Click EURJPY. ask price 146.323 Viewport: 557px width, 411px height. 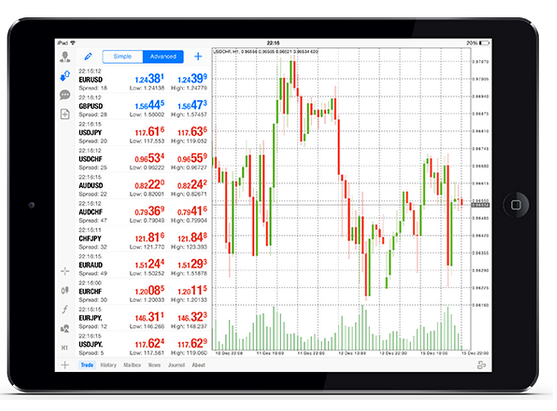(x=192, y=317)
